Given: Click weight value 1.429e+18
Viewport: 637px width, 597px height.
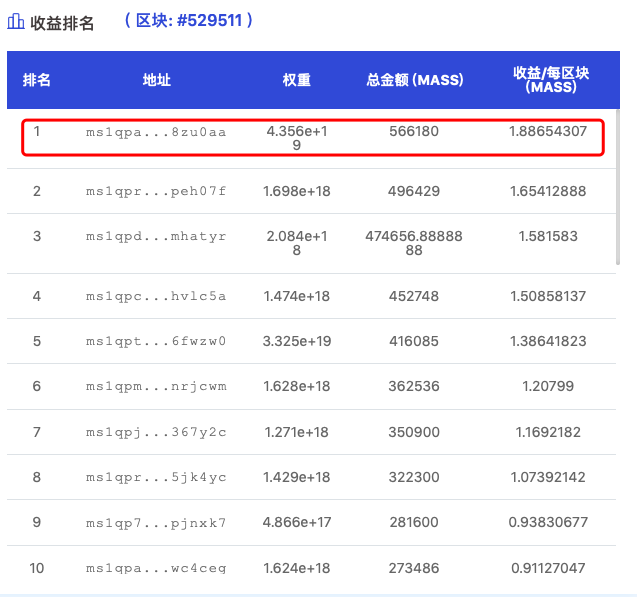Looking at the screenshot, I should [297, 477].
